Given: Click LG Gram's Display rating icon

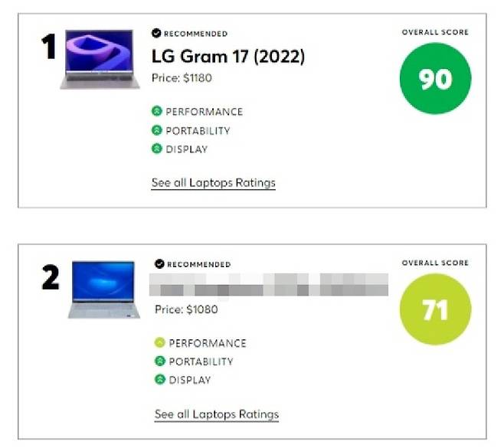Looking at the screenshot, I should pyautogui.click(x=157, y=149).
